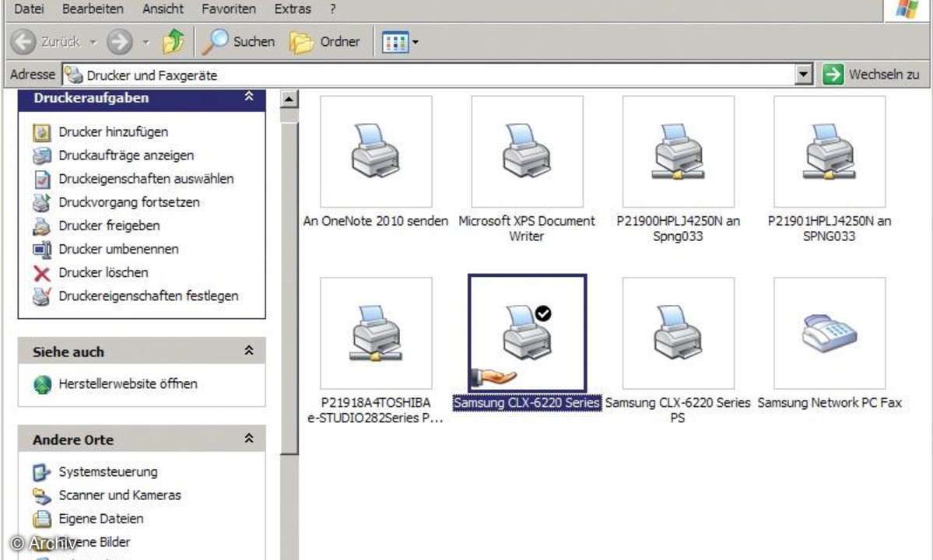Open Scanner und Kameras link

point(120,495)
